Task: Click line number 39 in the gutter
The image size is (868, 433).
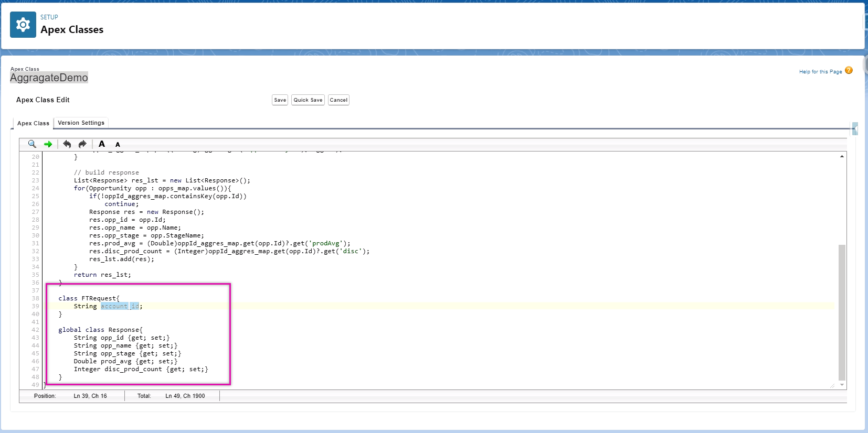Action: coord(35,306)
